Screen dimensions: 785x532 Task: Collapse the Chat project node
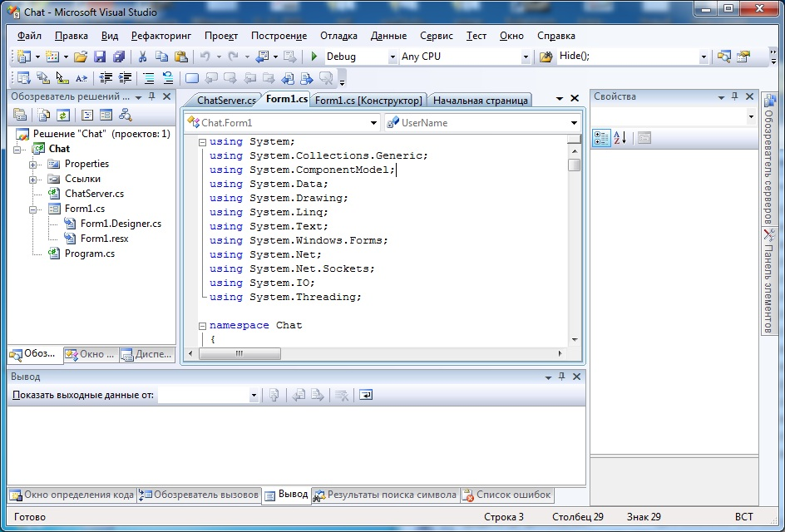pyautogui.click(x=17, y=149)
